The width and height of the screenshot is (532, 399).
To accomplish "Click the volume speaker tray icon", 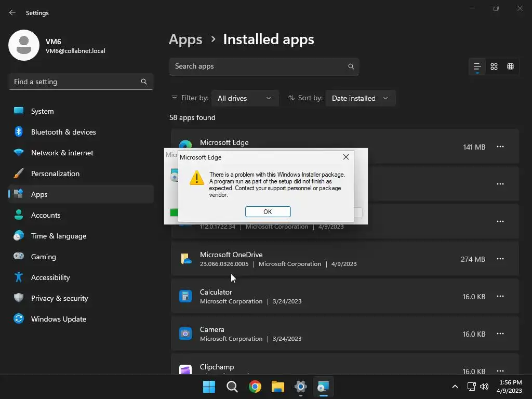I will click(484, 387).
